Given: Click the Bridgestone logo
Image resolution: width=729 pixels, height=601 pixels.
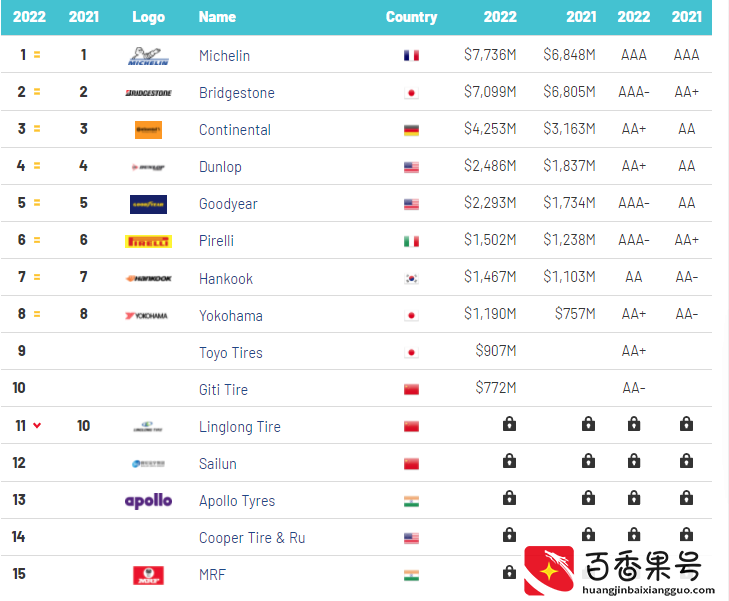Looking at the screenshot, I should tap(148, 93).
